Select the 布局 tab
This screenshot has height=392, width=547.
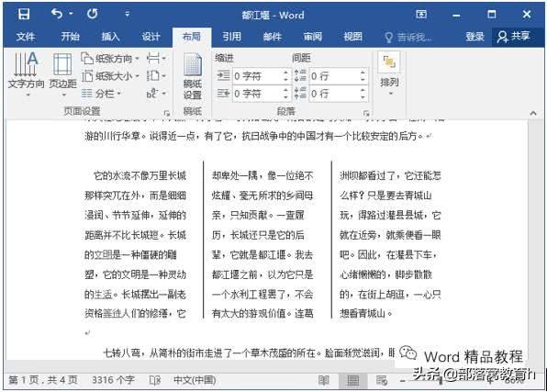tap(192, 37)
